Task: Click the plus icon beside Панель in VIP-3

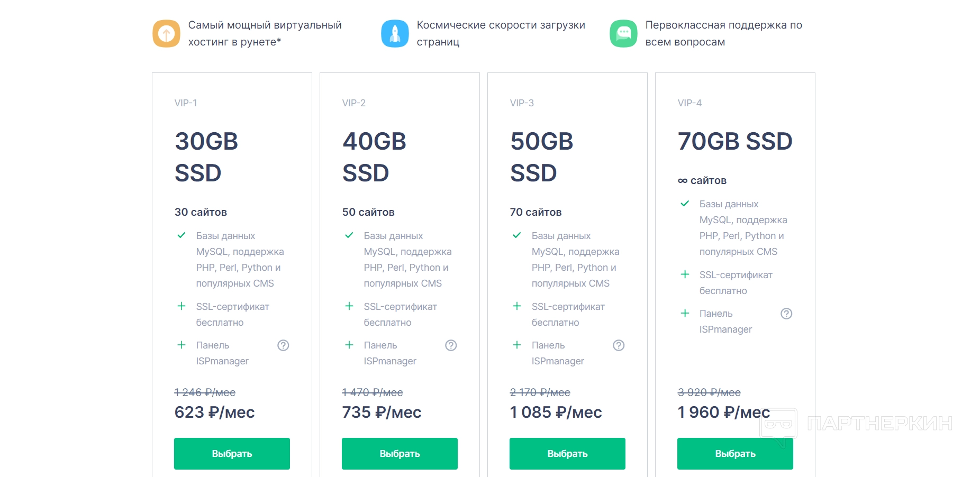Action: [x=517, y=345]
